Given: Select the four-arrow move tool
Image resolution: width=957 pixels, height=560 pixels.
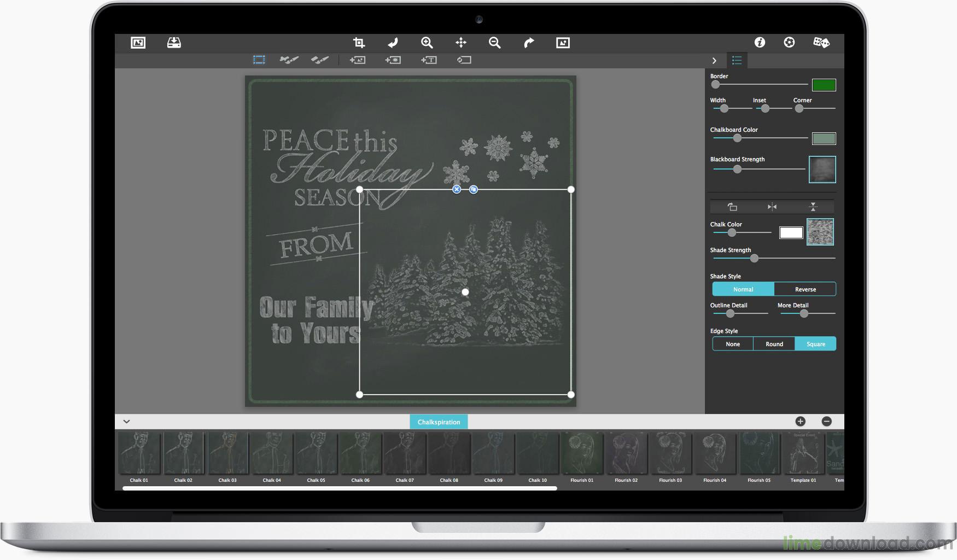Looking at the screenshot, I should [461, 43].
